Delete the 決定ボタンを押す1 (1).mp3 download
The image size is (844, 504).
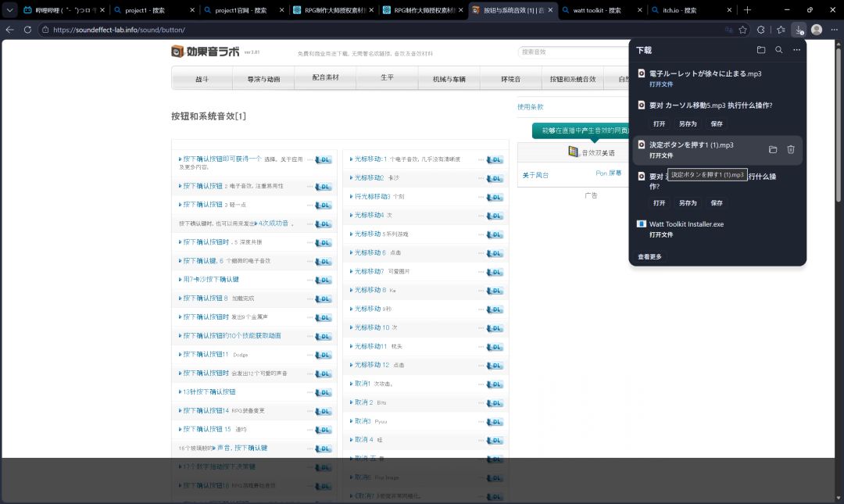pyautogui.click(x=791, y=150)
